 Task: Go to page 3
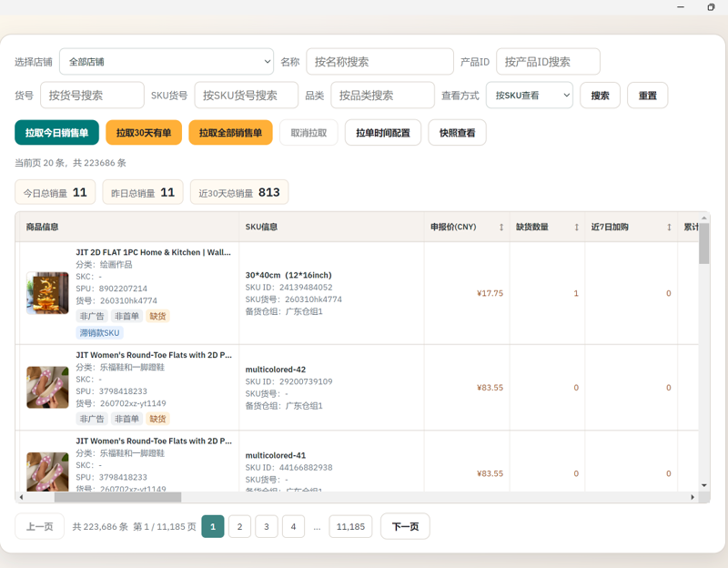pos(267,526)
